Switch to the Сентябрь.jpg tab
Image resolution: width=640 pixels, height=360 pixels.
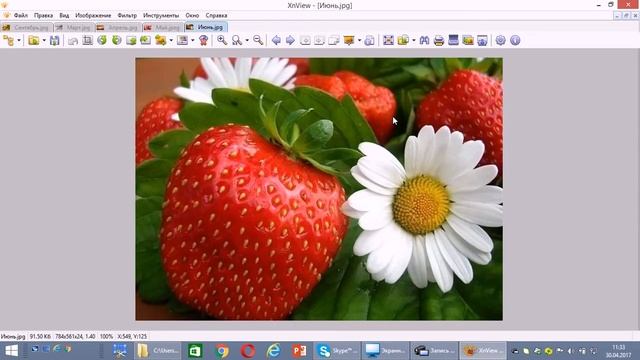pos(27,27)
